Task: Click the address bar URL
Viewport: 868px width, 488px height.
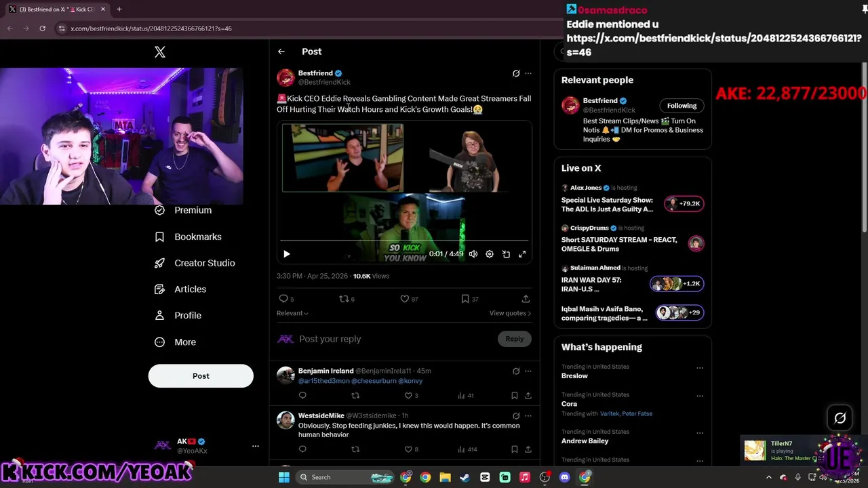Action: tap(151, 28)
